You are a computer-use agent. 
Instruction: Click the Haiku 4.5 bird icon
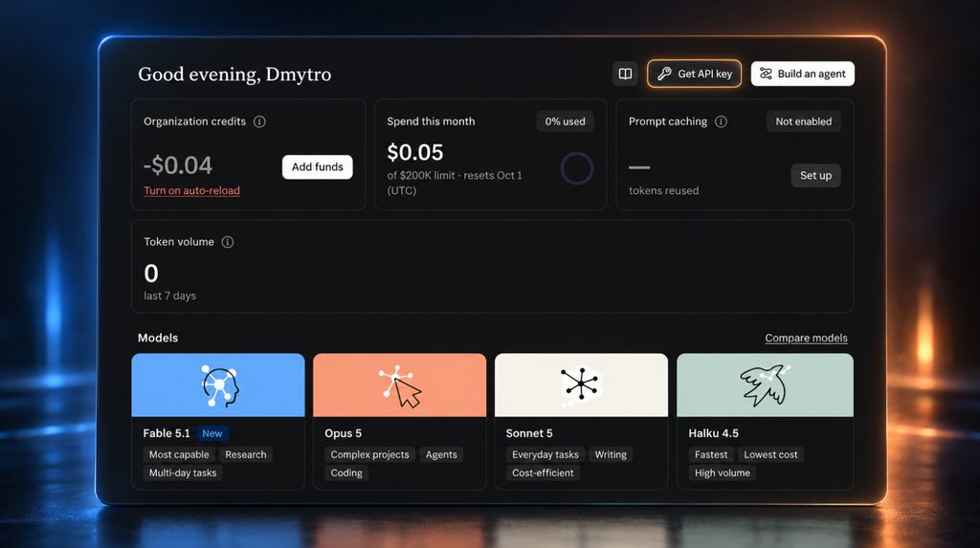[x=764, y=384]
